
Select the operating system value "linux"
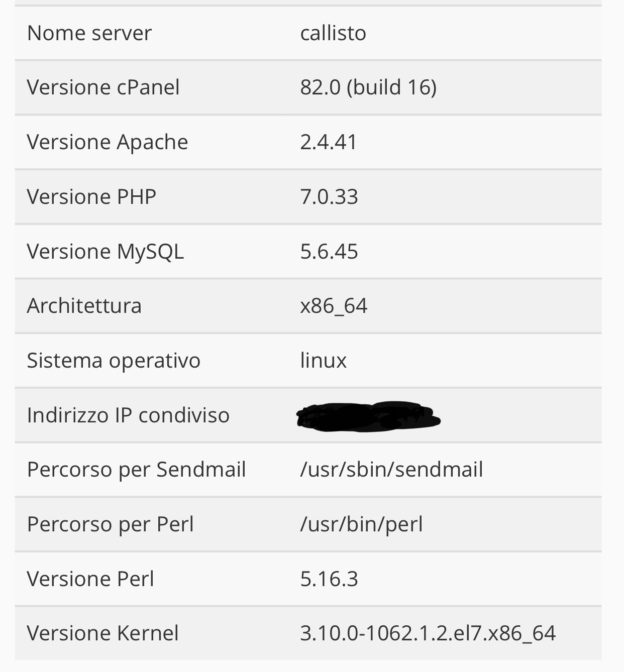pyautogui.click(x=323, y=361)
